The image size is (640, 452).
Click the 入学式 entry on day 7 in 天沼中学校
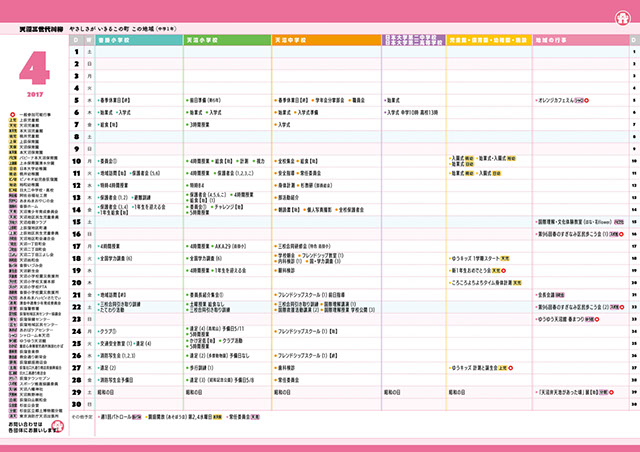(x=282, y=125)
